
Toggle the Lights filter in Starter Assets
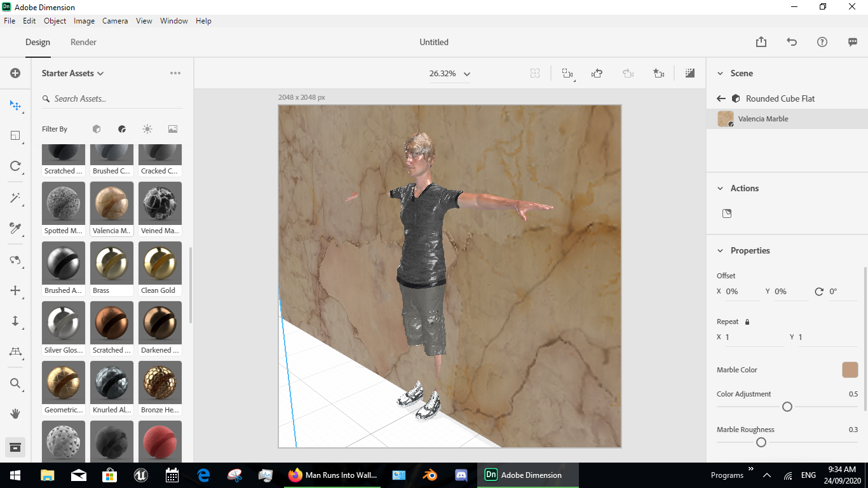[147, 129]
